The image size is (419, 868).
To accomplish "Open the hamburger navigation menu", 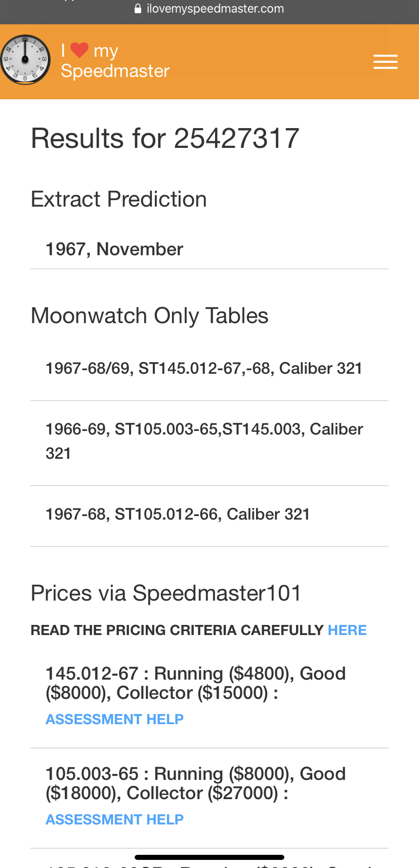I will 385,62.
